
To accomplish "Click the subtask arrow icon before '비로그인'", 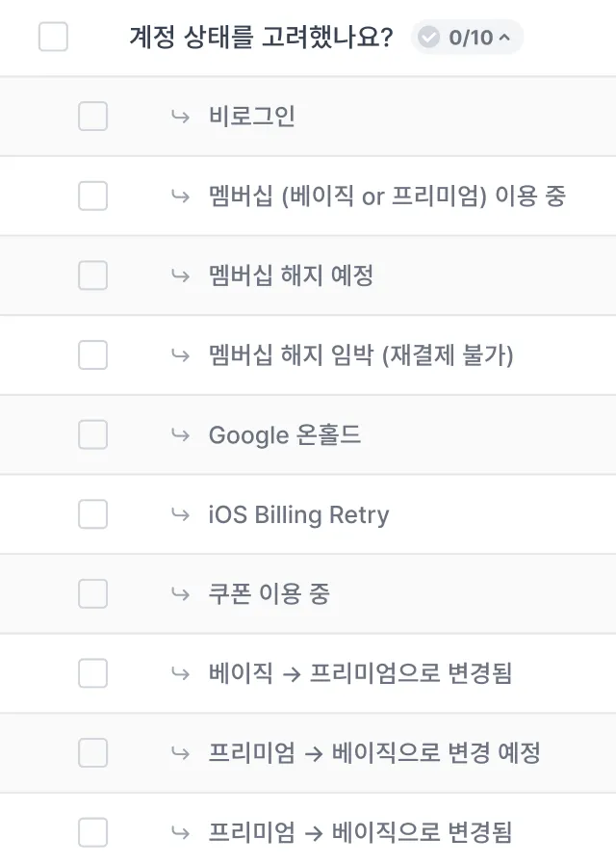I will click(x=180, y=117).
